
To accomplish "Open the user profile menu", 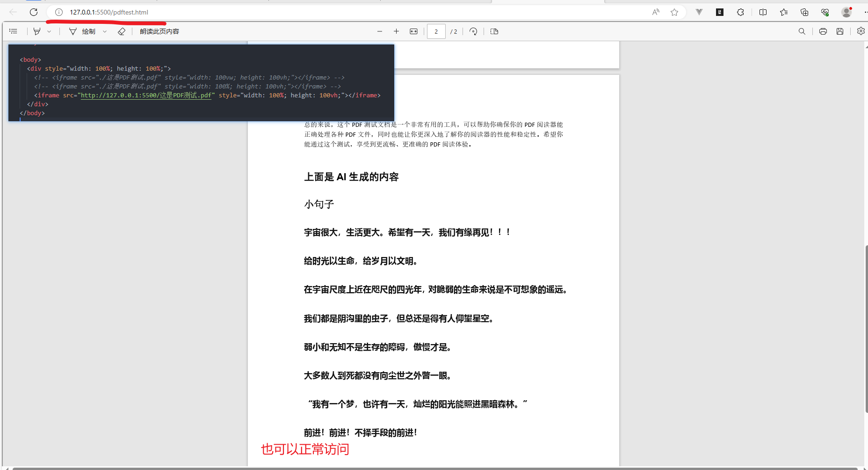I will coord(846,12).
